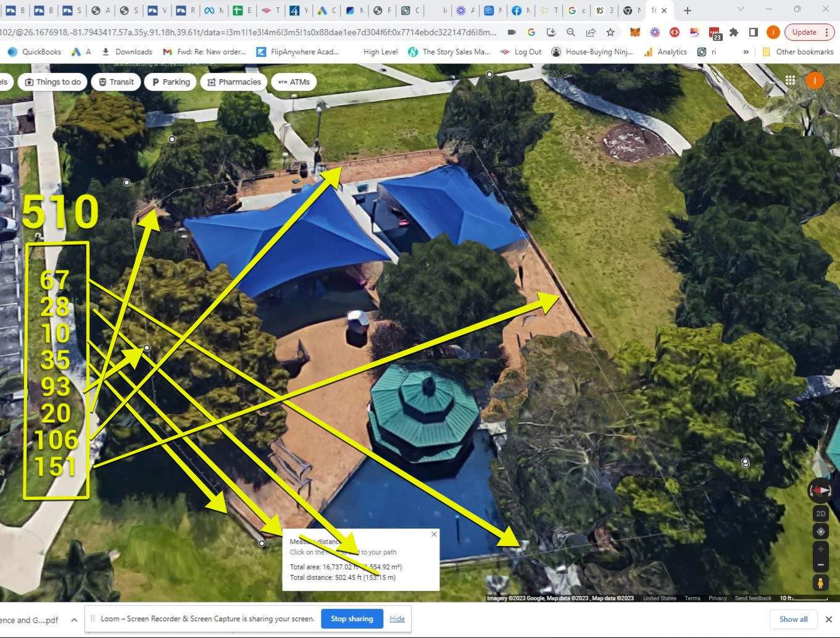The width and height of the screenshot is (840, 638).
Task: Switch to the Meta tab
Action: click(x=213, y=10)
